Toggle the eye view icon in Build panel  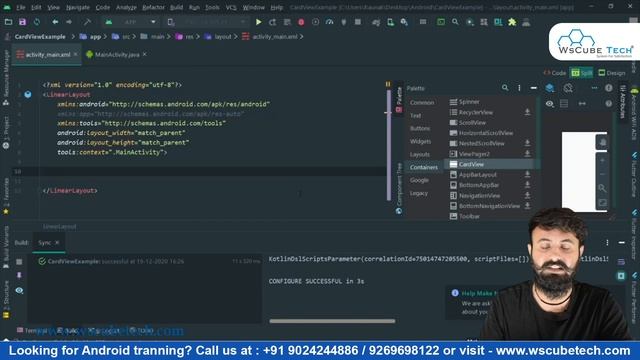(19, 290)
